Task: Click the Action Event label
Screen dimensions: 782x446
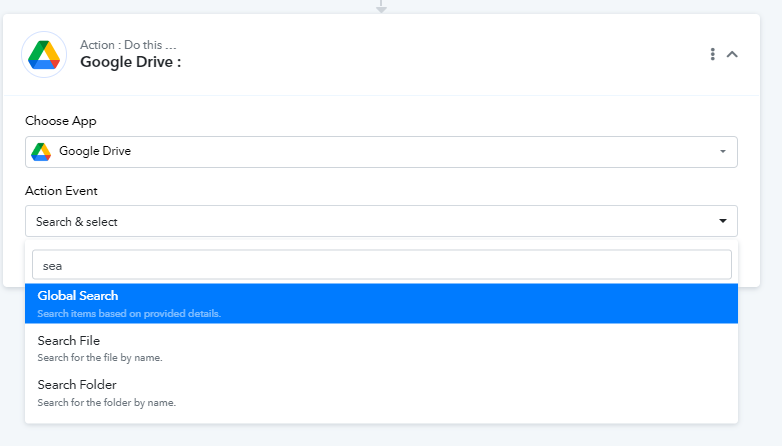Action: 61,191
